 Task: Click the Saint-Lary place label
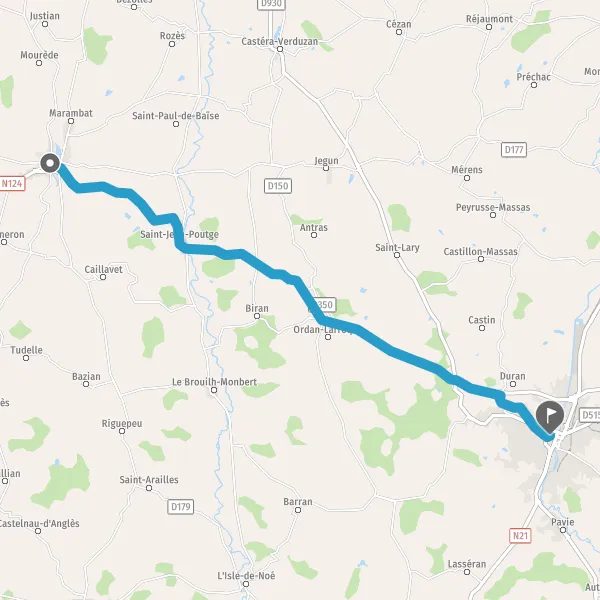(x=397, y=248)
